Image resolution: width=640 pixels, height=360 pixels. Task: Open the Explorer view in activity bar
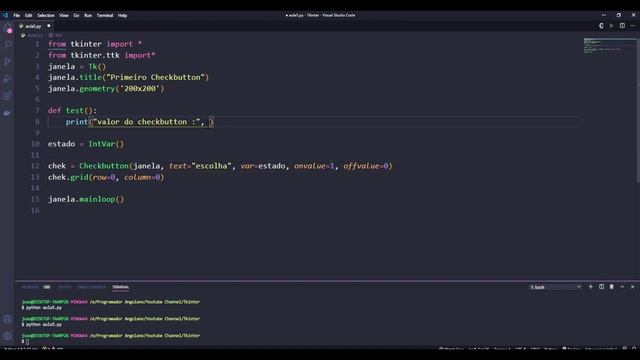click(7, 28)
